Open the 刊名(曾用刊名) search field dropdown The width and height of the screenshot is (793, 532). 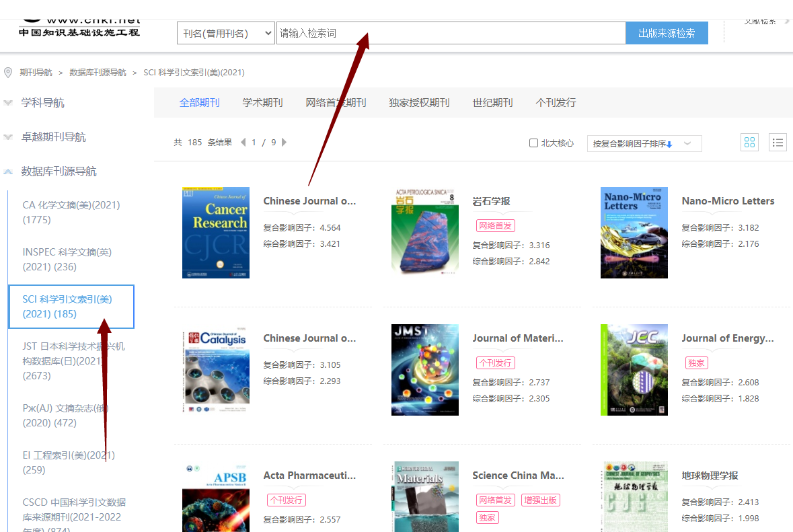(x=226, y=34)
